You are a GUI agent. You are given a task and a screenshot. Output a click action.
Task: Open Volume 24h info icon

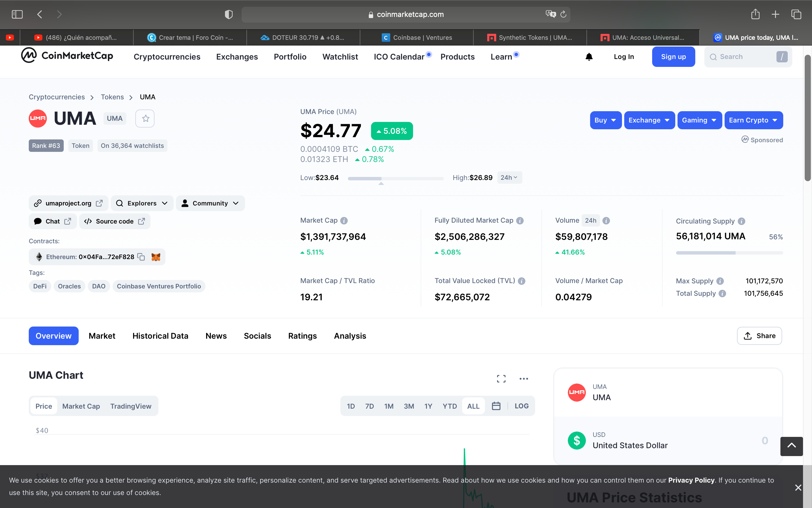[x=606, y=220]
